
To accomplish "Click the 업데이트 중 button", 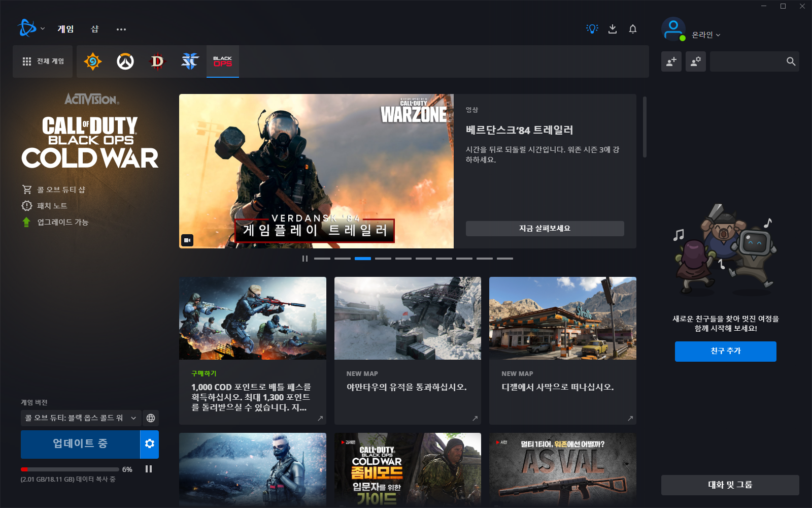I will [x=80, y=444].
